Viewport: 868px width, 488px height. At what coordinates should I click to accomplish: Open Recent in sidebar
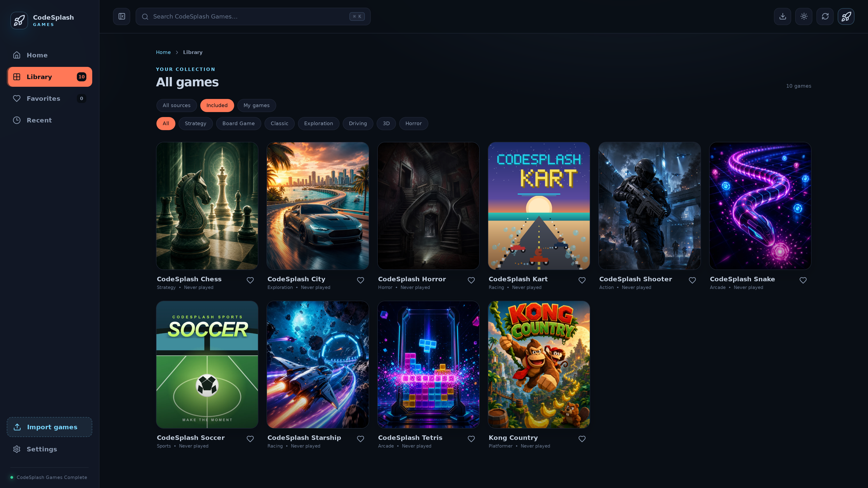click(50, 120)
